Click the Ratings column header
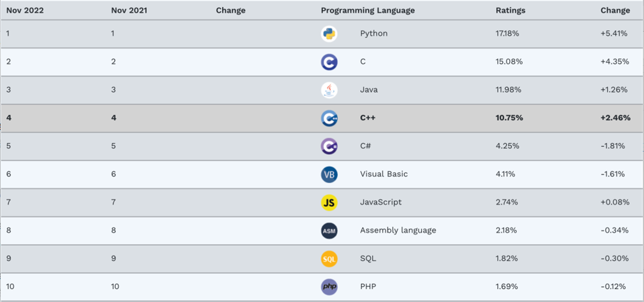The height and width of the screenshot is (302, 644). [509, 11]
